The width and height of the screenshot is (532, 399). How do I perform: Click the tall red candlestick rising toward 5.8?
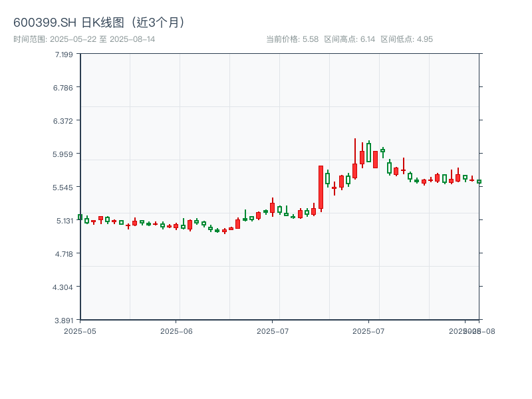click(321, 188)
